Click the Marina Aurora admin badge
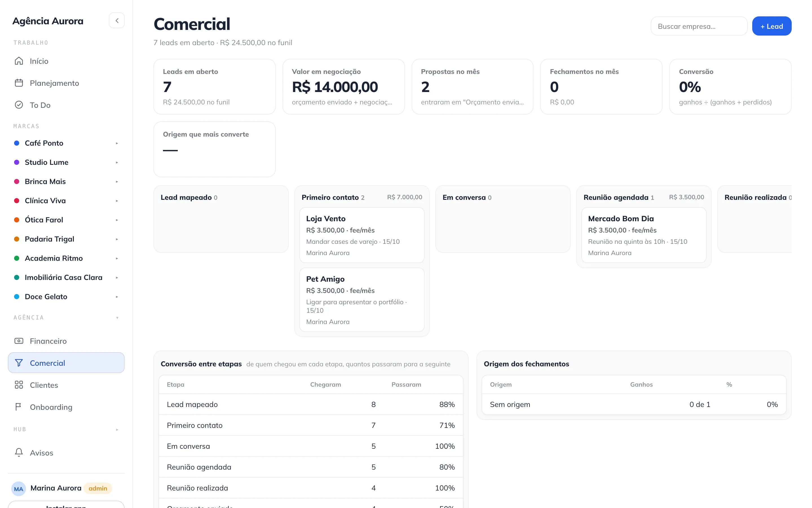Screen dimensions: 812x508 pyautogui.click(x=98, y=489)
